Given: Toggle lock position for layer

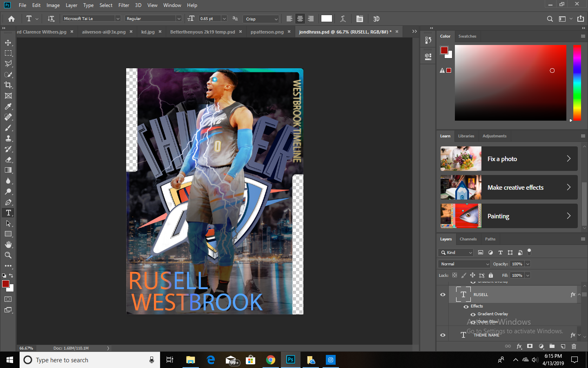Looking at the screenshot, I should (x=472, y=275).
